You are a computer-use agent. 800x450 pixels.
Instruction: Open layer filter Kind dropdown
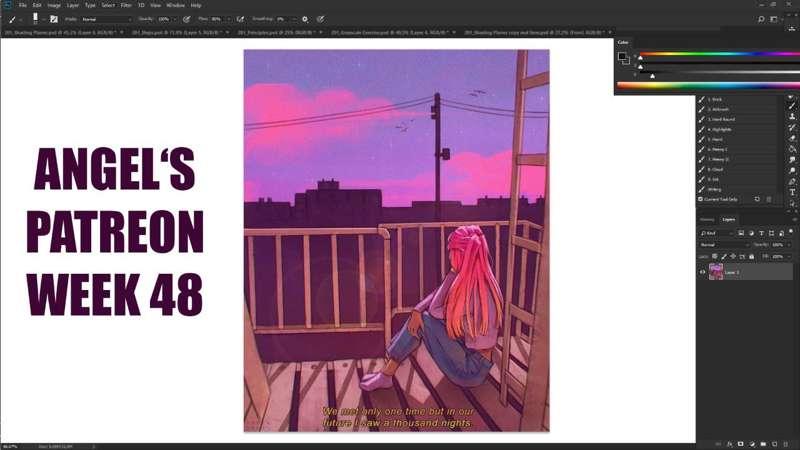click(716, 233)
